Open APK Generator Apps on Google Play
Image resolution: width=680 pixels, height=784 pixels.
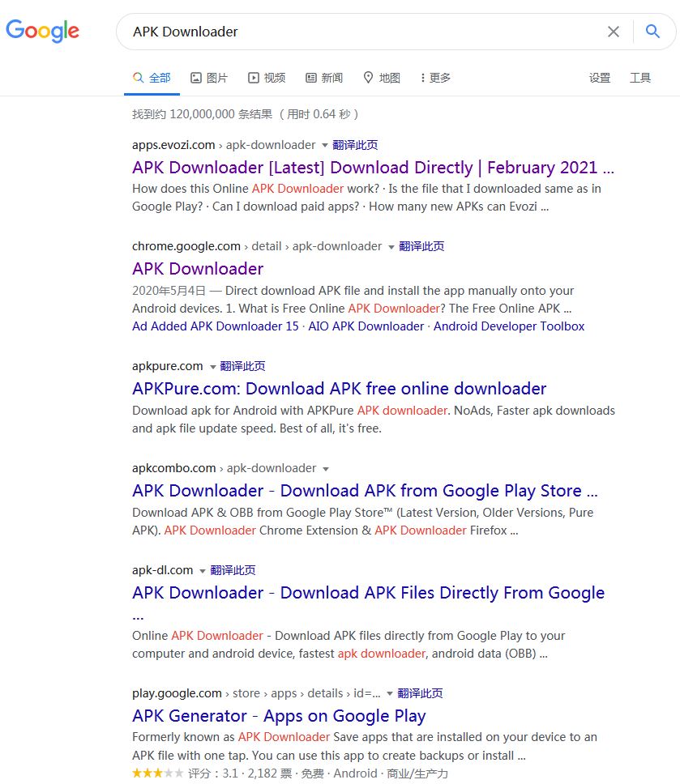tap(279, 716)
